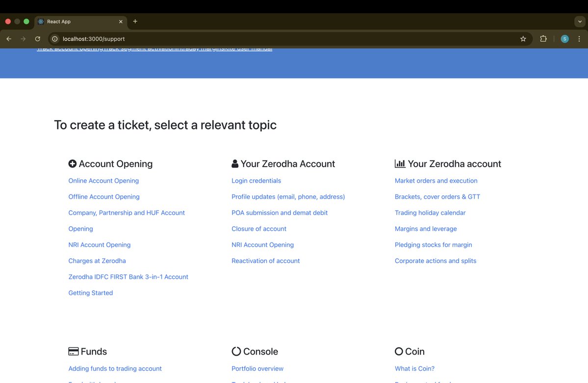
Task: Open What is Coin? link
Action: pyautogui.click(x=414, y=369)
